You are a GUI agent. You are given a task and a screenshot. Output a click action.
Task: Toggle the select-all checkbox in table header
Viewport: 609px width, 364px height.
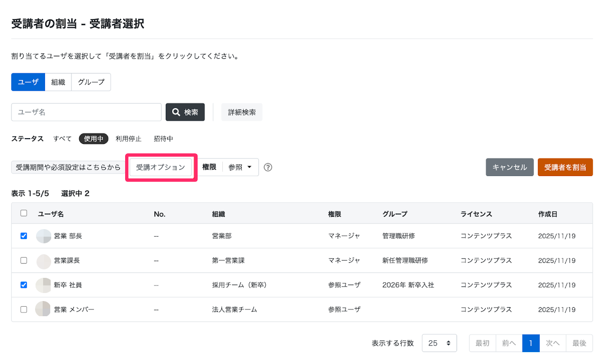click(x=24, y=213)
